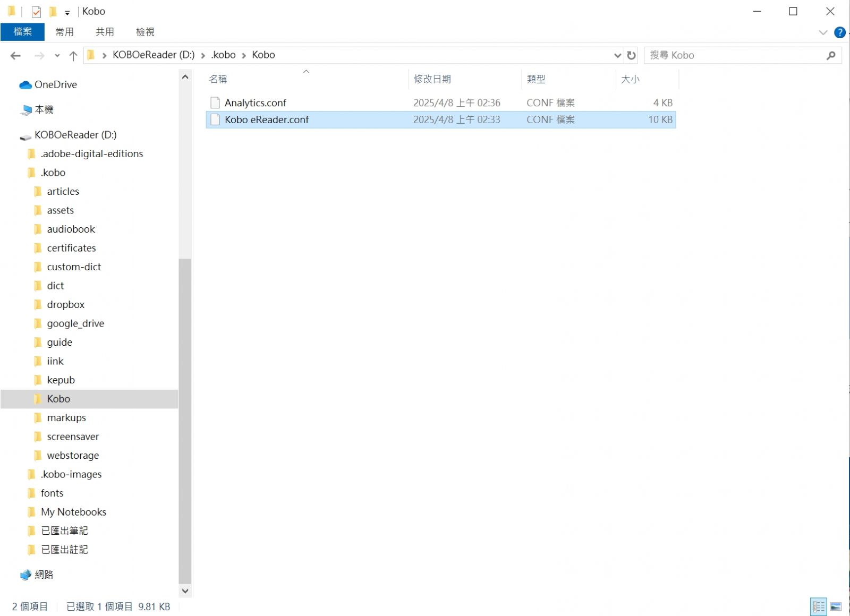Click Kobo in the address breadcrumb

pyautogui.click(x=263, y=55)
